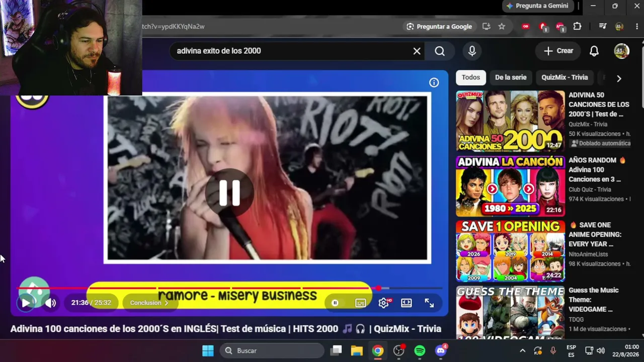Visit the Club Quiz - Trivia channel

tap(590, 190)
